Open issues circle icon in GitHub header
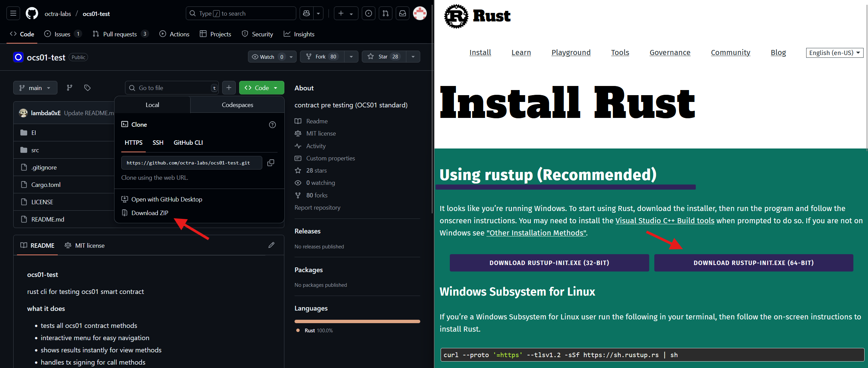The height and width of the screenshot is (368, 868). (369, 13)
